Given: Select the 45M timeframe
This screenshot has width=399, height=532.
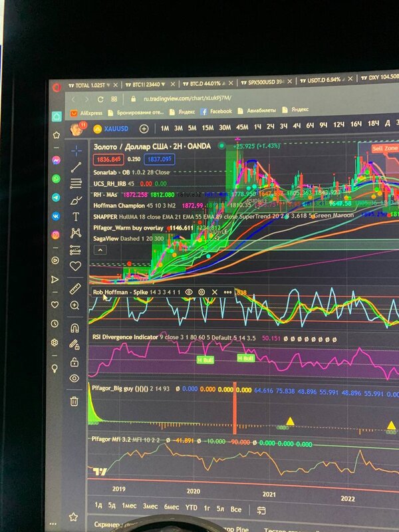Looking at the screenshot, I should coord(242,127).
